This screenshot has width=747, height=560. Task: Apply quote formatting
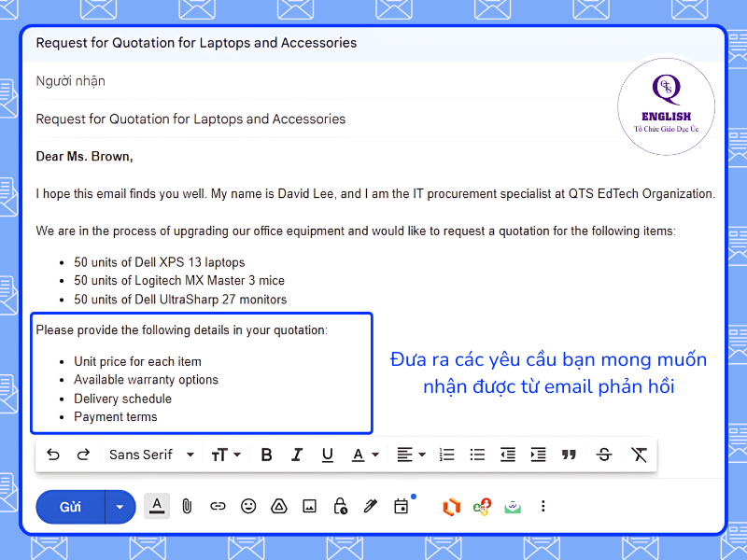(x=569, y=455)
